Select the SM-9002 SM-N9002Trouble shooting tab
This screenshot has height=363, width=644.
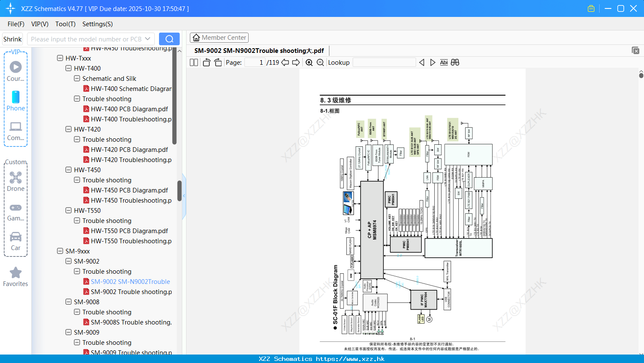(259, 50)
